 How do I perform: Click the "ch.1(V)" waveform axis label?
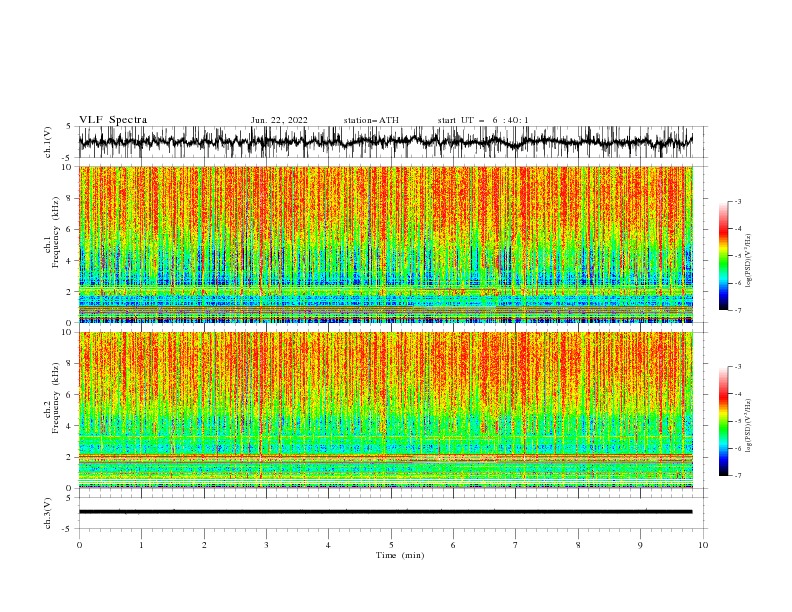click(48, 142)
